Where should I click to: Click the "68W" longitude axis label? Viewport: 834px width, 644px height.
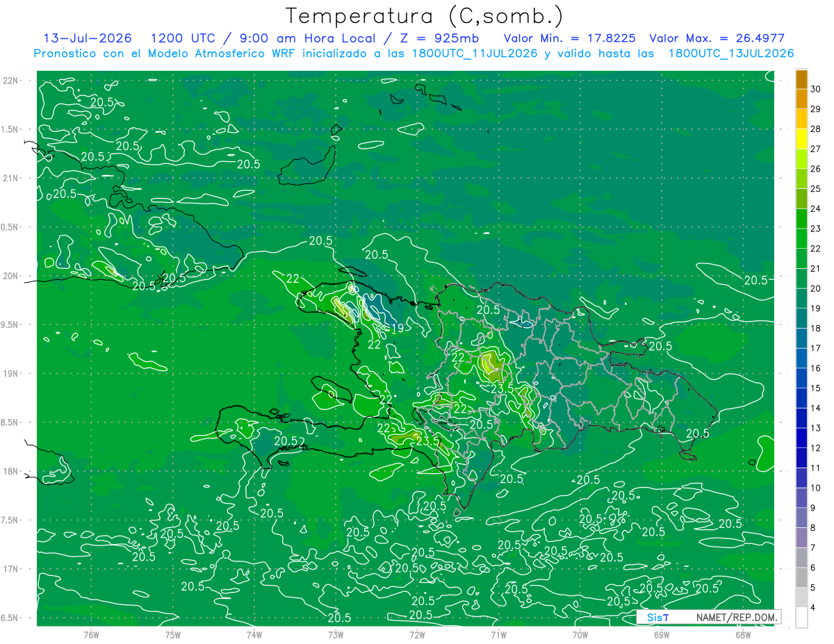click(x=743, y=634)
